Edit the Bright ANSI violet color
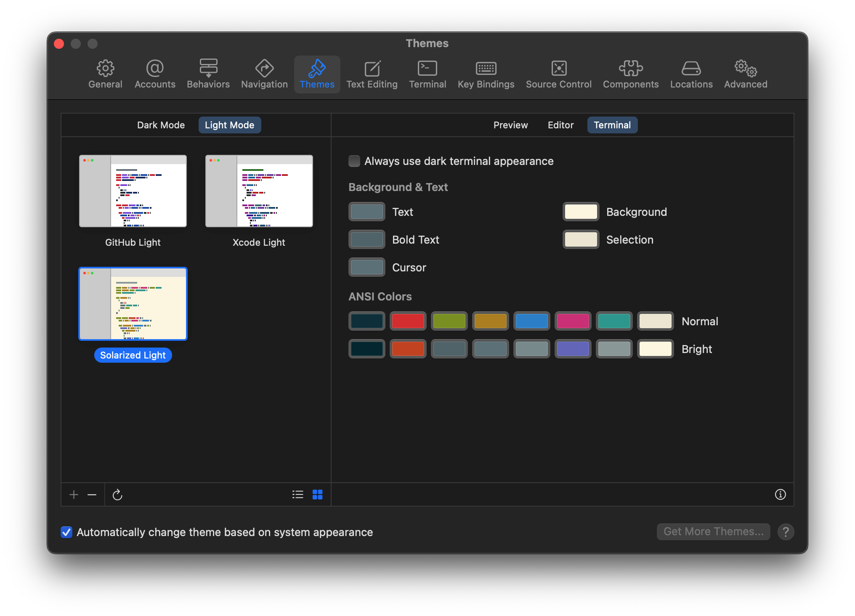This screenshot has width=855, height=616. [573, 349]
